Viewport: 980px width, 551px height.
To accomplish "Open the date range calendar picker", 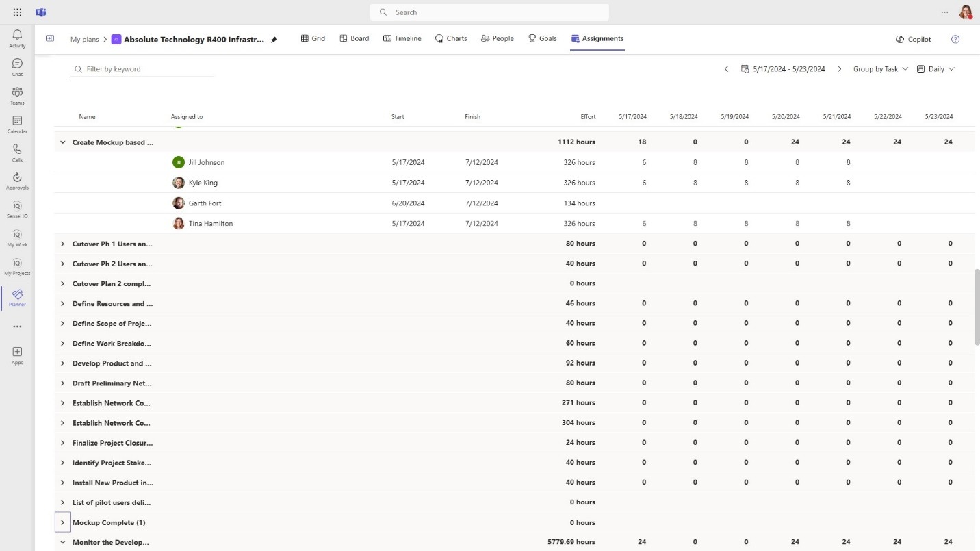I will click(783, 69).
